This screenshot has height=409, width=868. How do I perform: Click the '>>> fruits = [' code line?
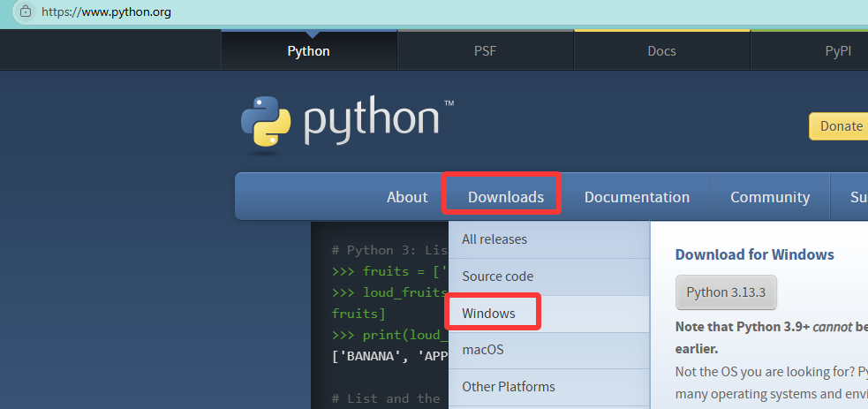click(389, 272)
